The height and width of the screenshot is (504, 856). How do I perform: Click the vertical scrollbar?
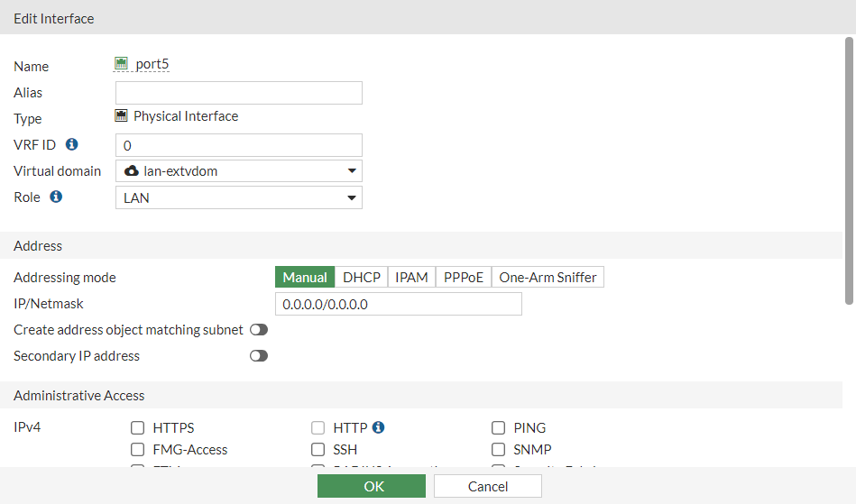[849, 171]
